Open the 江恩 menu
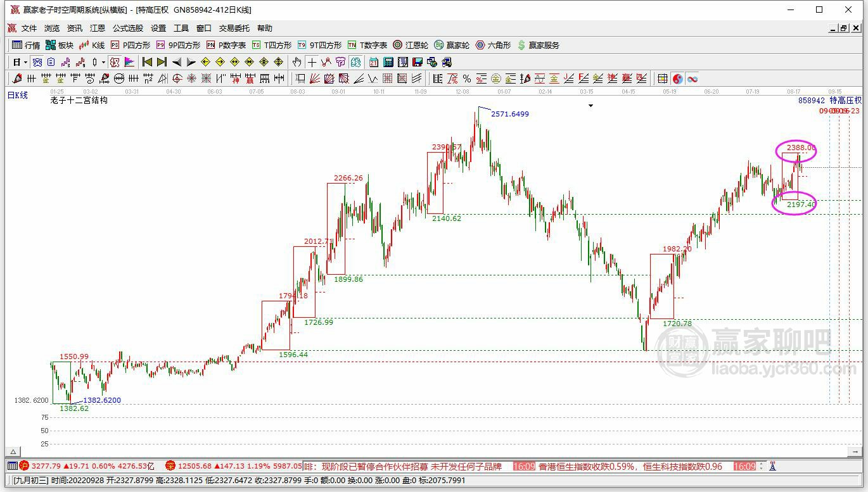The width and height of the screenshot is (868, 492). [98, 28]
